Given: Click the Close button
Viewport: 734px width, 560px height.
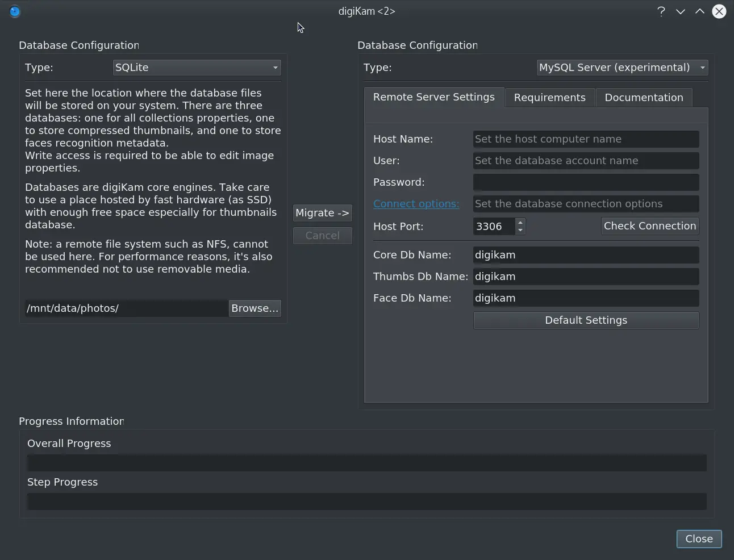Looking at the screenshot, I should coord(699,539).
